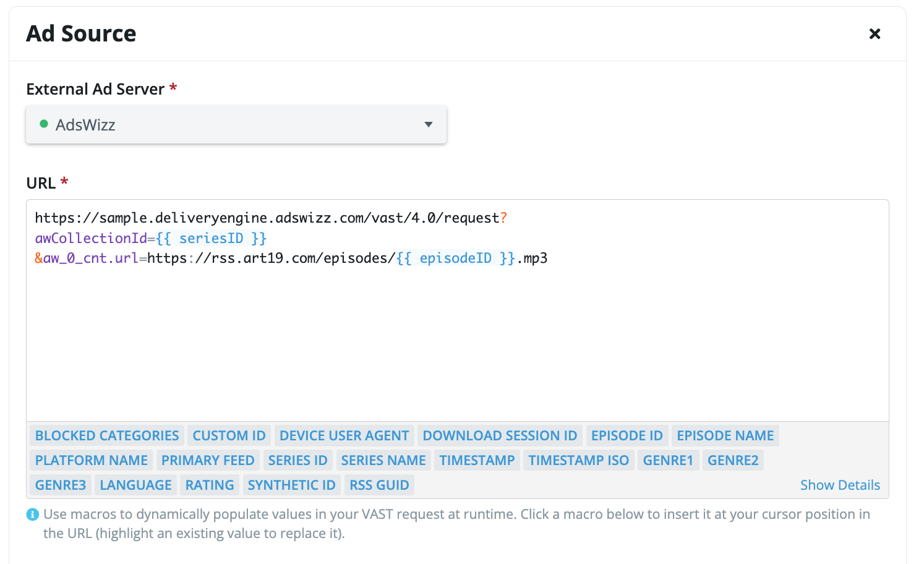Viewport: 924px width, 564px height.
Task: Open Show Details link for macros
Action: pyautogui.click(x=840, y=485)
